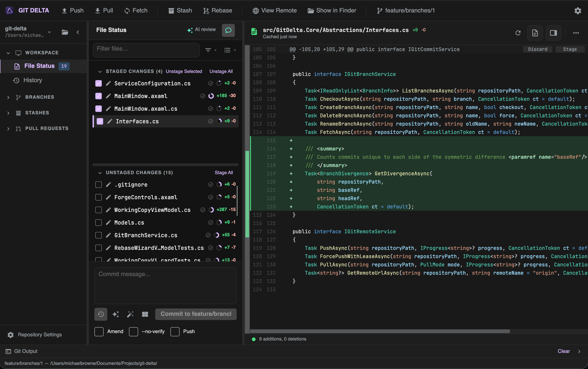Image resolution: width=588 pixels, height=369 pixels.
Task: Click the circled check icon on Interfaces.cs row
Action: [210, 121]
